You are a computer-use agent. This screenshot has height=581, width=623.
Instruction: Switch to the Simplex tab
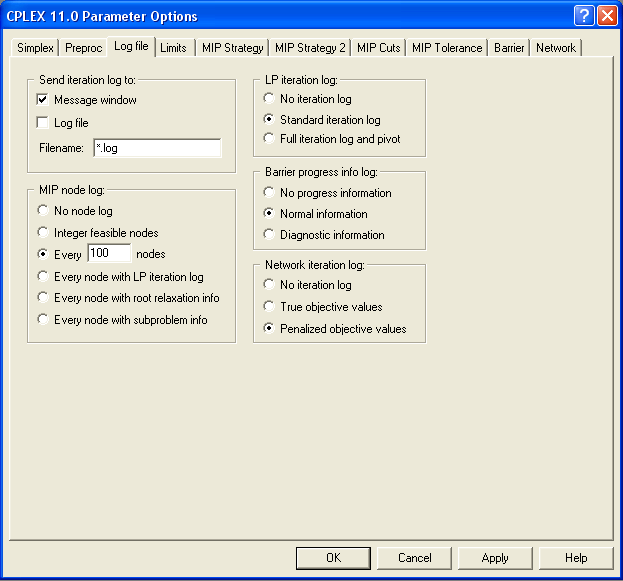[x=35, y=48]
